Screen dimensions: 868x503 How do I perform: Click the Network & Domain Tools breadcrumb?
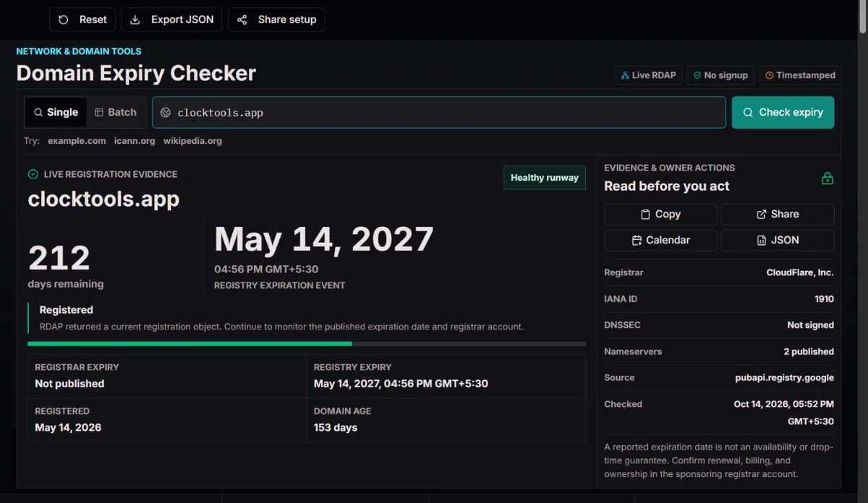pyautogui.click(x=79, y=51)
